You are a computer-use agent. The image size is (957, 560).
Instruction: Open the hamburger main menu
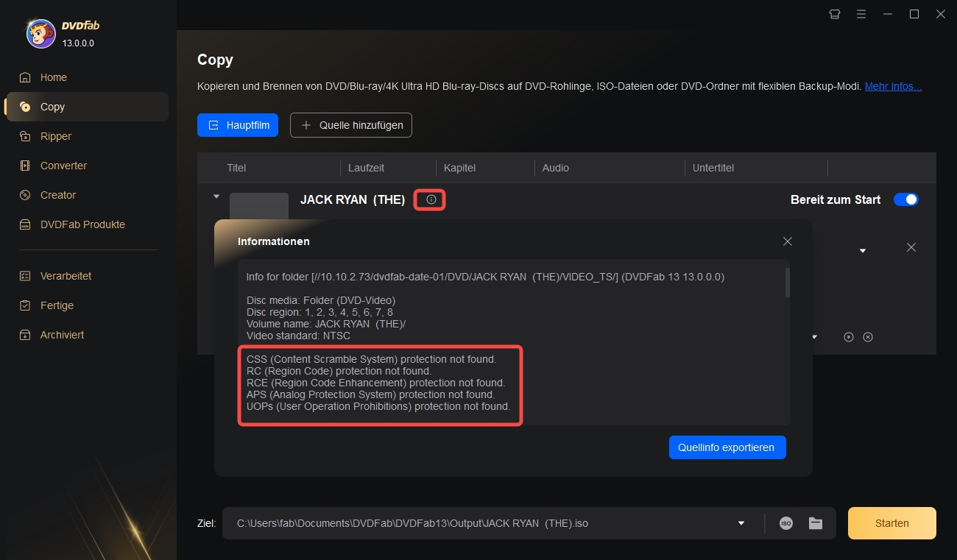coord(861,14)
